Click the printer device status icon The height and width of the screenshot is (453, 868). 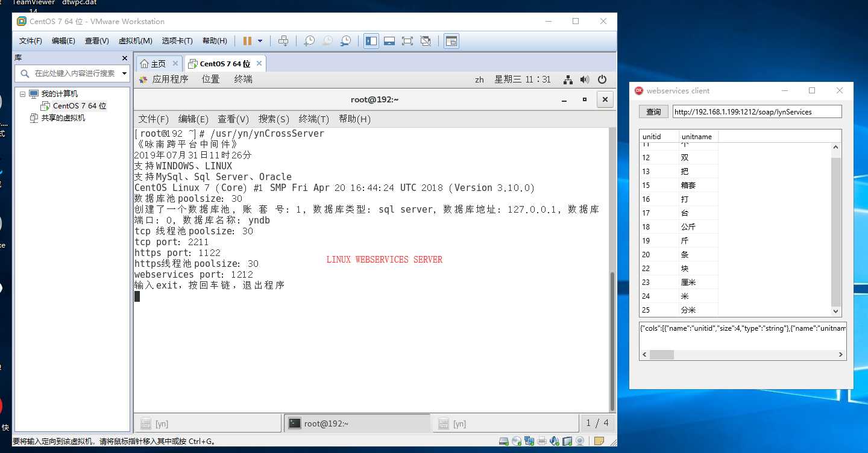(542, 441)
